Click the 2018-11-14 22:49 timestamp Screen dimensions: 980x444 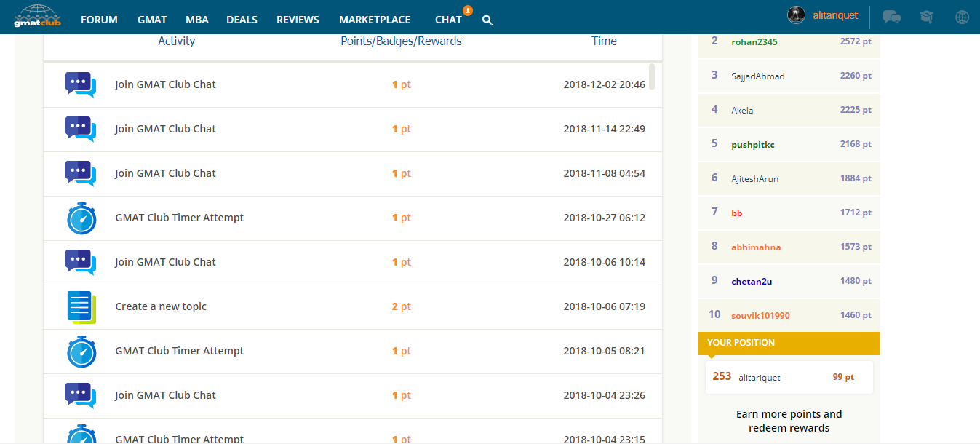click(x=604, y=129)
